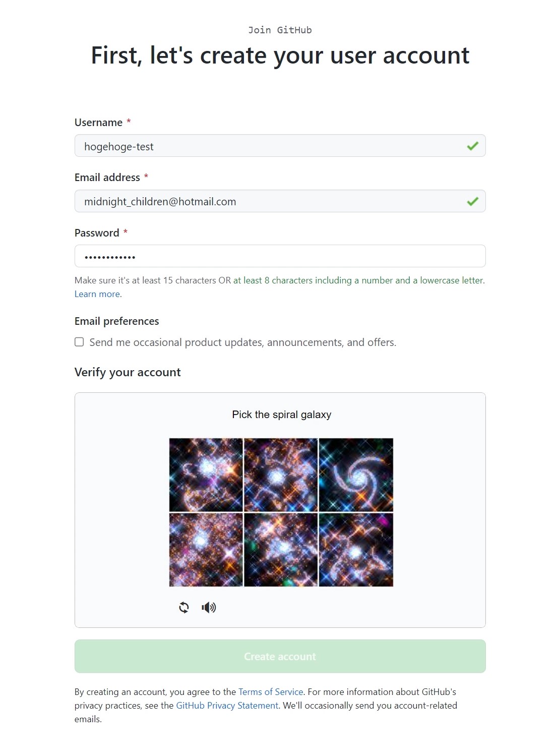Focus the Email address input field
560x755 pixels.
(x=280, y=201)
